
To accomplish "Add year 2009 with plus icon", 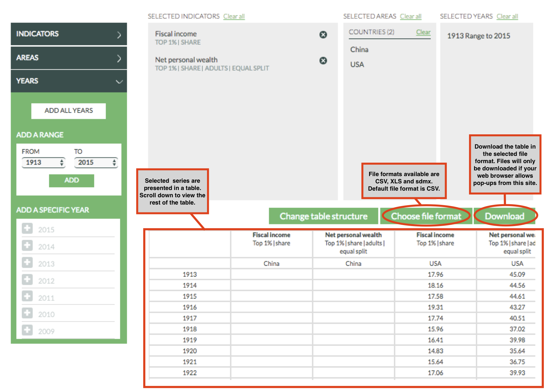I will click(27, 330).
